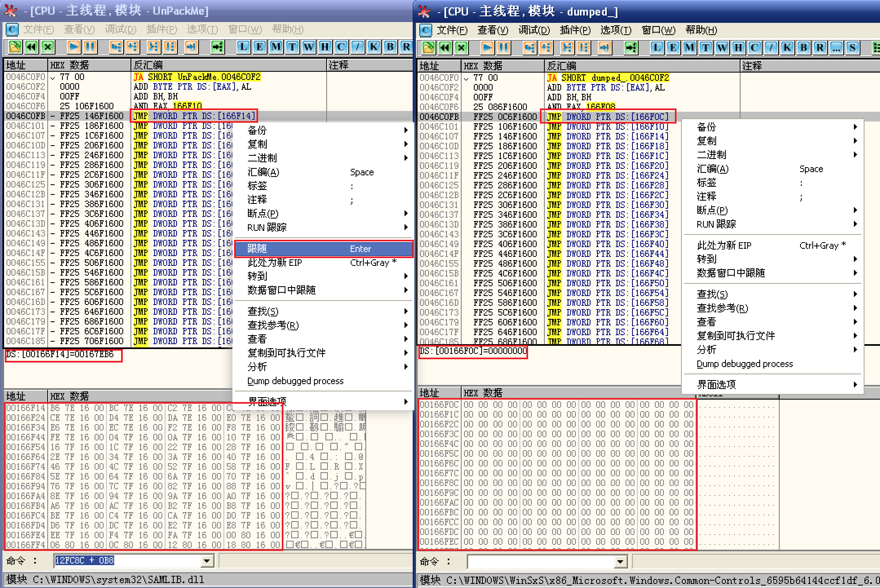Click the ... toolbar button in dumped_ window
The image size is (880, 588).
[x=836, y=48]
